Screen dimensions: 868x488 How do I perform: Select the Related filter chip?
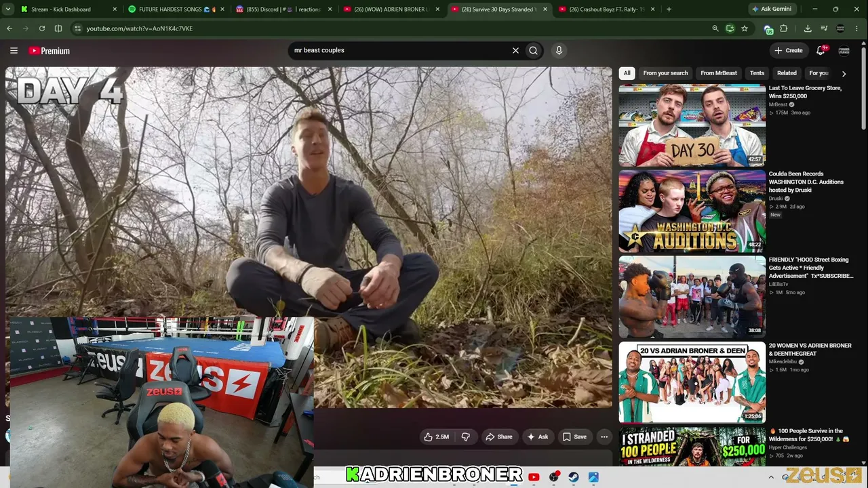click(x=787, y=73)
